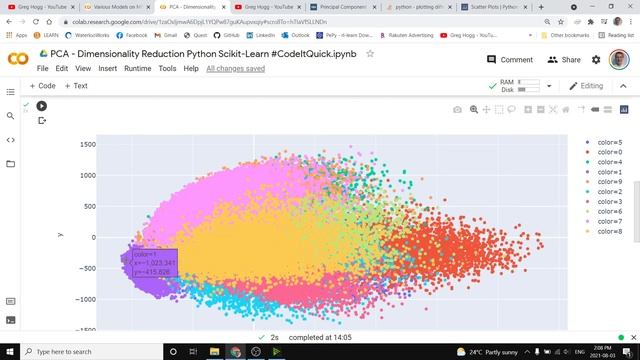Image resolution: width=640 pixels, height=360 pixels.
Task: Add a new Text cell
Action: tap(76, 86)
